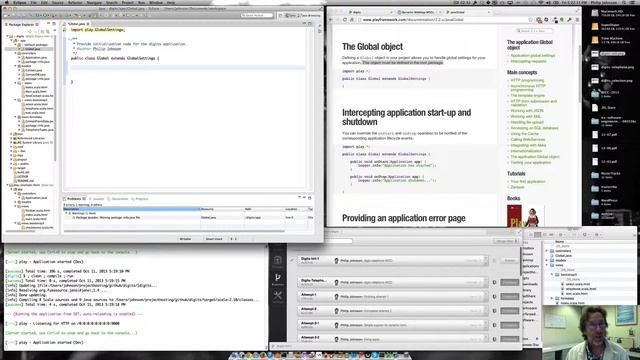The image size is (640, 360).
Task: Reload the playframework page
Action: coord(345,20)
